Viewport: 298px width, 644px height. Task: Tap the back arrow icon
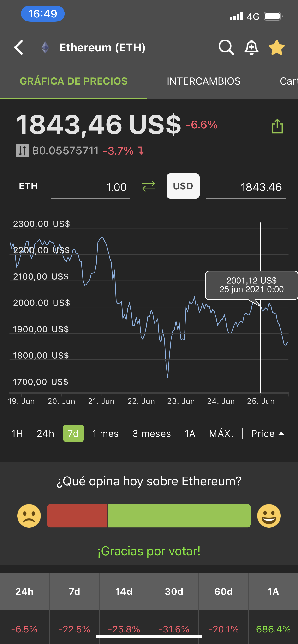pos(18,47)
